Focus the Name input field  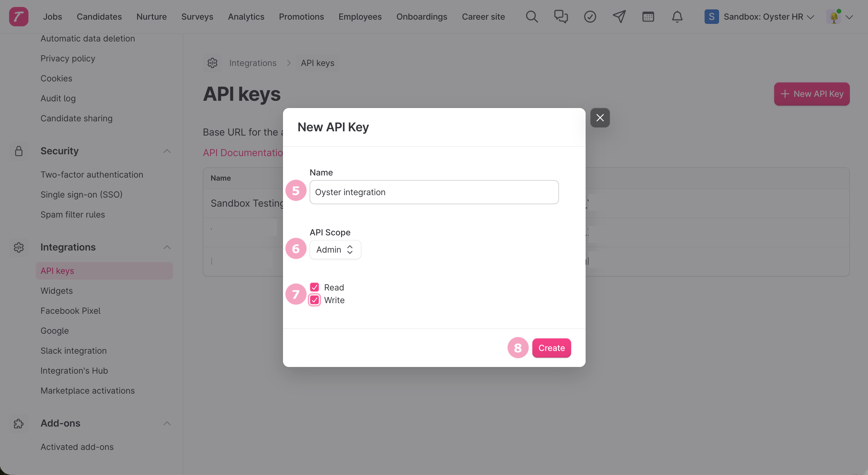pos(434,192)
